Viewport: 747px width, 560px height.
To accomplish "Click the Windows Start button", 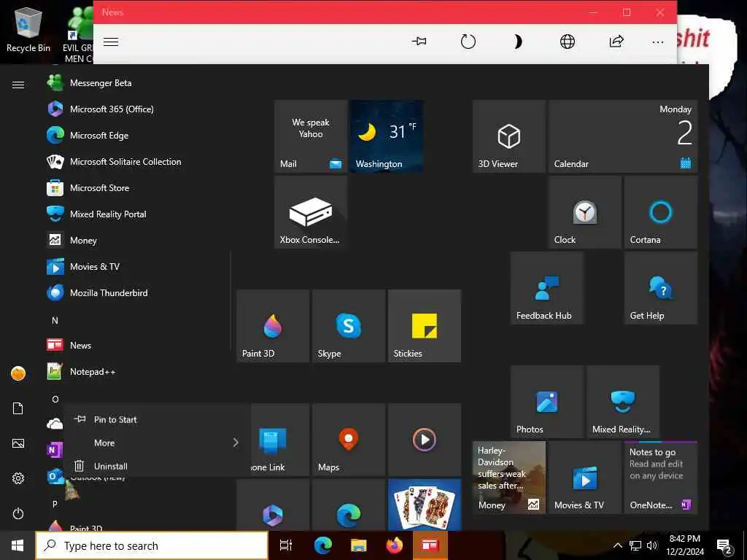I will [18, 545].
